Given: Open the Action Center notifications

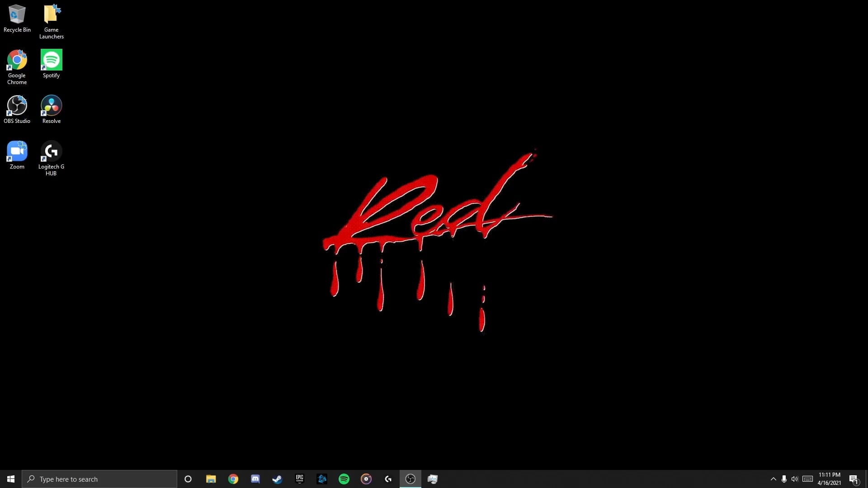Looking at the screenshot, I should (x=854, y=479).
